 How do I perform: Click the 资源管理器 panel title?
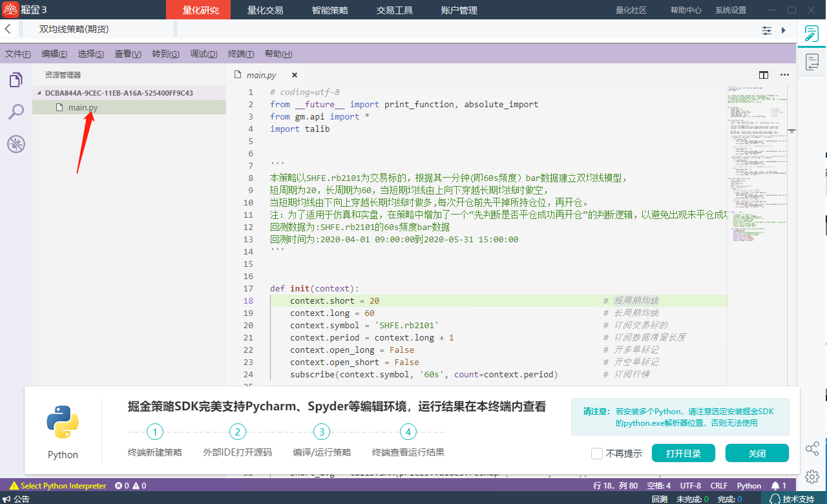(x=63, y=74)
